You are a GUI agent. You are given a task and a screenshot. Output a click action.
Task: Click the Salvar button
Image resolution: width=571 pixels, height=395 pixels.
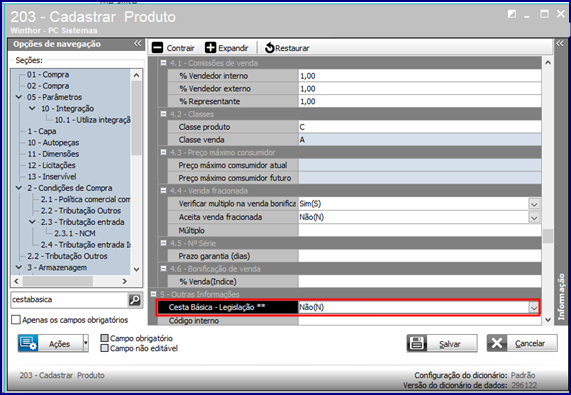(442, 343)
